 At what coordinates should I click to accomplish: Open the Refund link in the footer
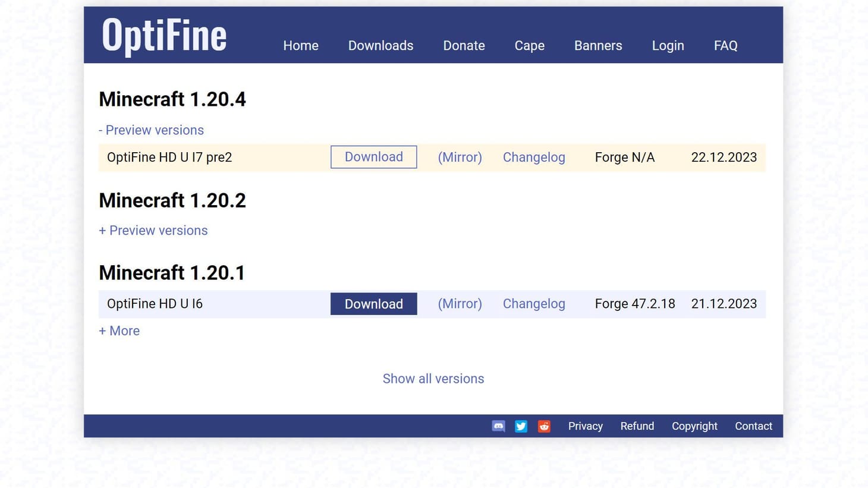click(x=637, y=426)
